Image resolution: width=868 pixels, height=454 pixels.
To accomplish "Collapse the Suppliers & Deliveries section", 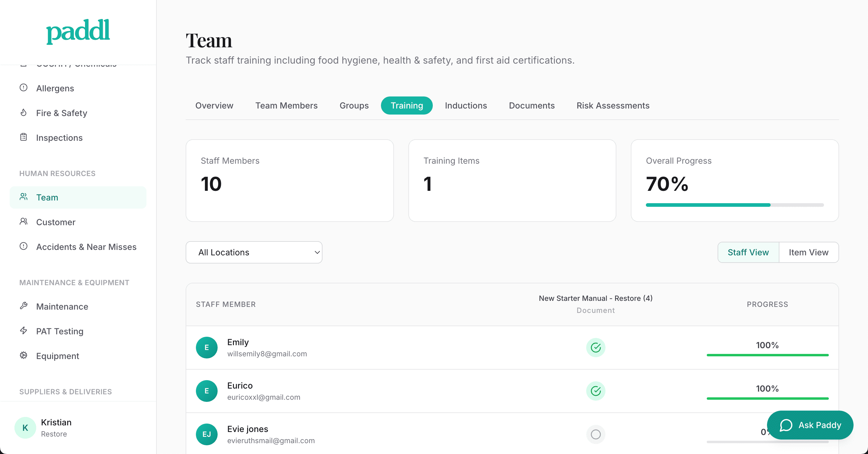I will click(x=65, y=391).
